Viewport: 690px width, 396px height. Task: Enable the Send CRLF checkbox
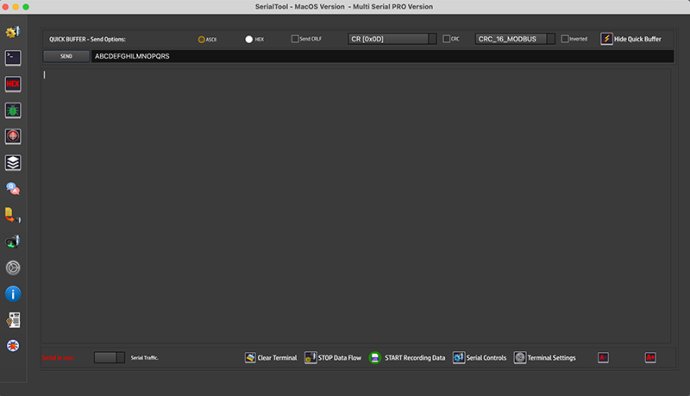(295, 39)
